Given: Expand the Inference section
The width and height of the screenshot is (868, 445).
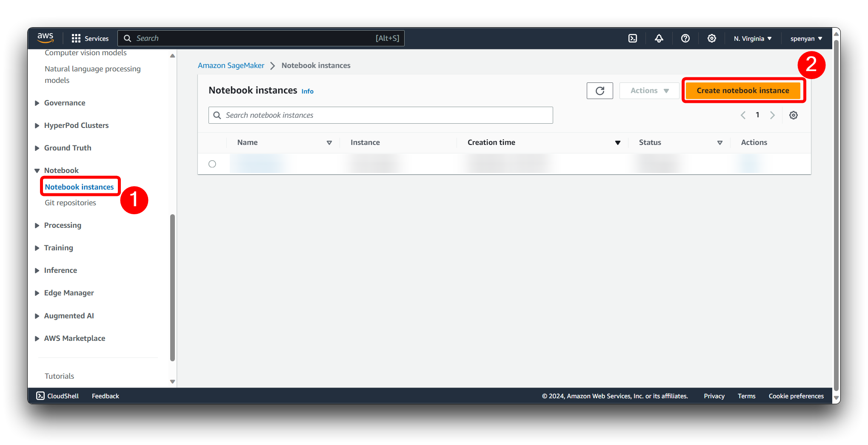Looking at the screenshot, I should click(37, 270).
